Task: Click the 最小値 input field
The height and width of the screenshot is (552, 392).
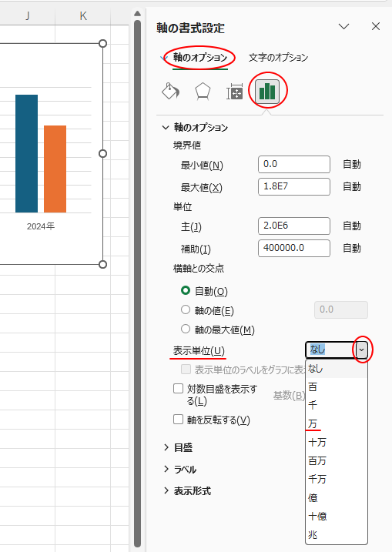Action: pos(294,165)
